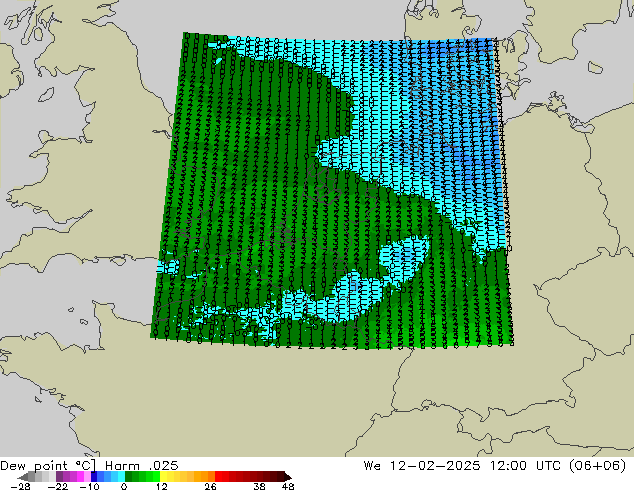Pick the bright yellow legend swatch at 12
The height and width of the screenshot is (490, 634).
pos(163,476)
